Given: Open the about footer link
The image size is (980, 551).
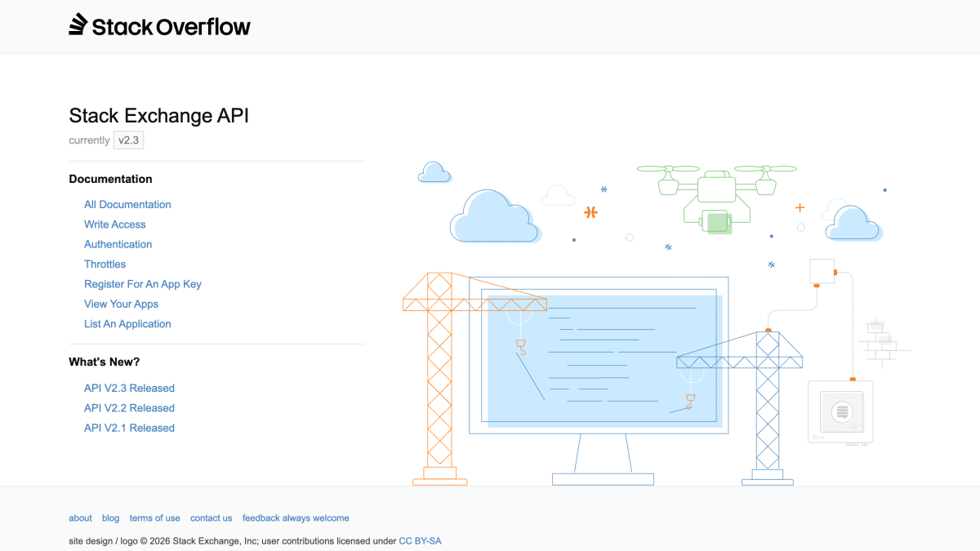Looking at the screenshot, I should click(80, 518).
